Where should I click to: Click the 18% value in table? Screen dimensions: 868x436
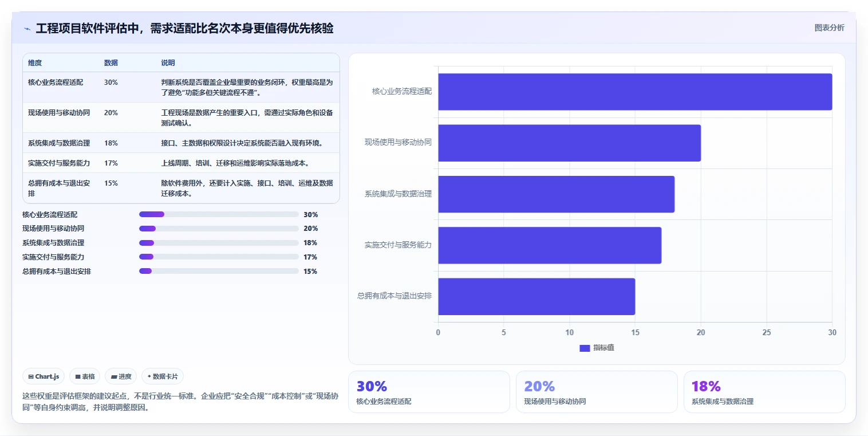point(111,143)
